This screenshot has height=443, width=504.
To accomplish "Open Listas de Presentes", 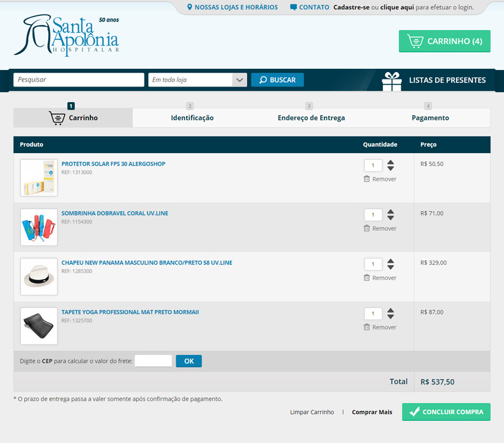I will coord(447,80).
